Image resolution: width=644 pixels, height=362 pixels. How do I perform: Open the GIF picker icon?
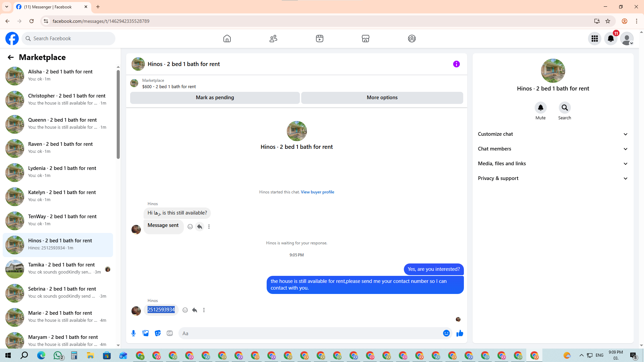coord(170,333)
